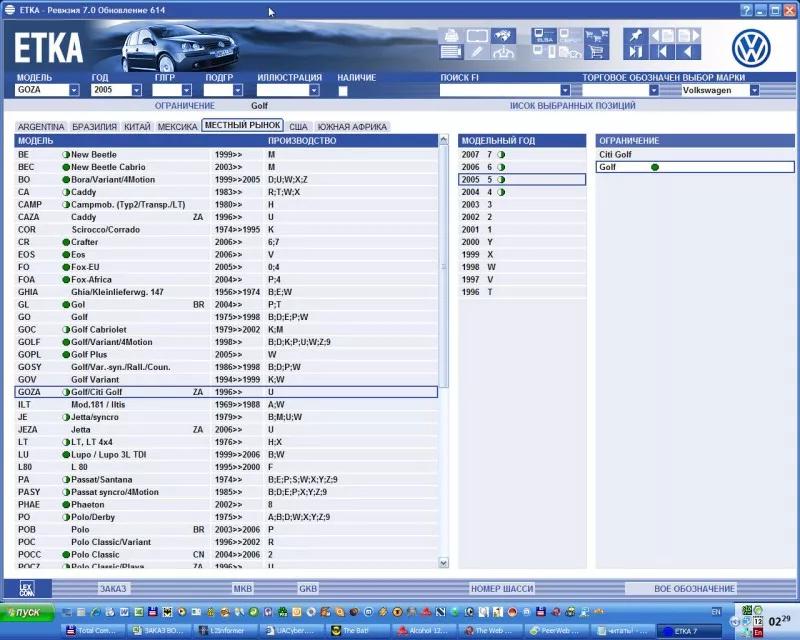Image resolution: width=800 pixels, height=640 pixels.
Task: Select the МЕСТНЫЙ РЫНОК tab
Action: (242, 125)
